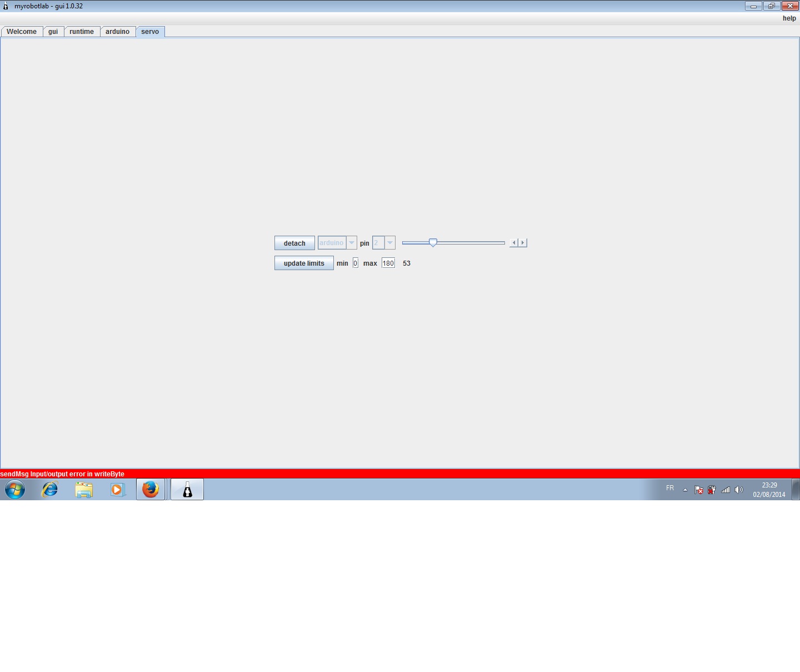
Task: Open Windows Media Player from taskbar
Action: click(x=117, y=490)
